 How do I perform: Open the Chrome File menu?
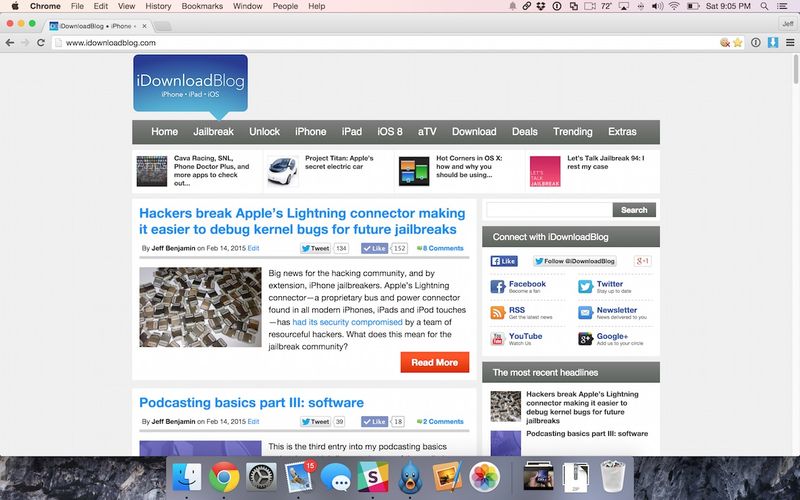77,6
